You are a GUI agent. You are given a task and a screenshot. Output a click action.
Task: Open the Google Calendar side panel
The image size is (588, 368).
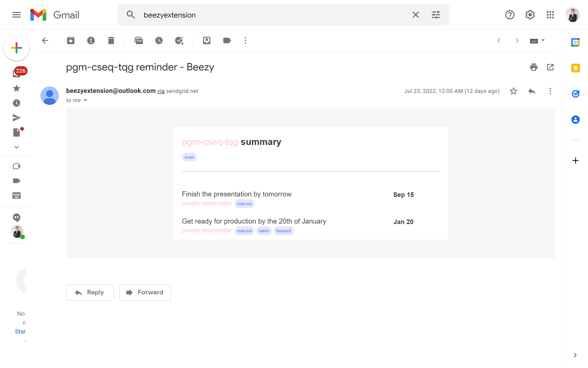[575, 42]
